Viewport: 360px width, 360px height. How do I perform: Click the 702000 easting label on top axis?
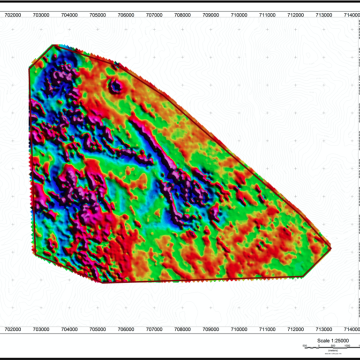[x=13, y=15]
